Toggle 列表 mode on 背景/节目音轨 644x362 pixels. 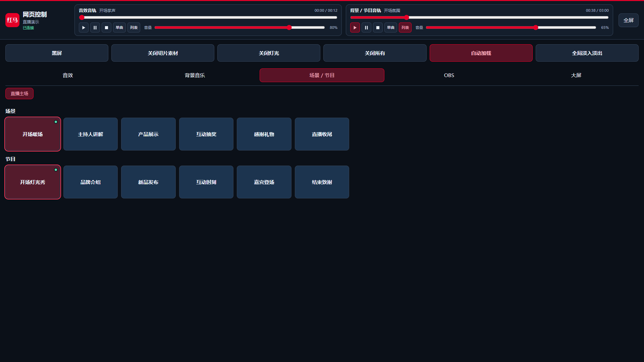(405, 28)
